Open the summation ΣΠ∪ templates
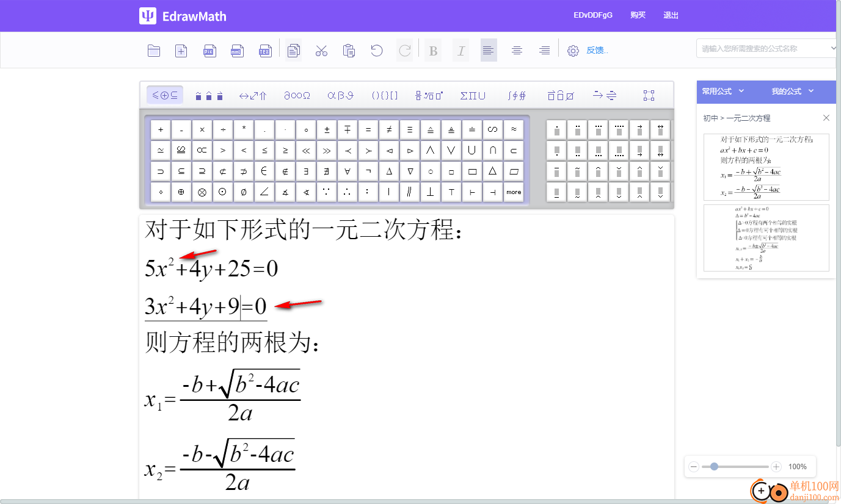The image size is (841, 504). coord(473,95)
